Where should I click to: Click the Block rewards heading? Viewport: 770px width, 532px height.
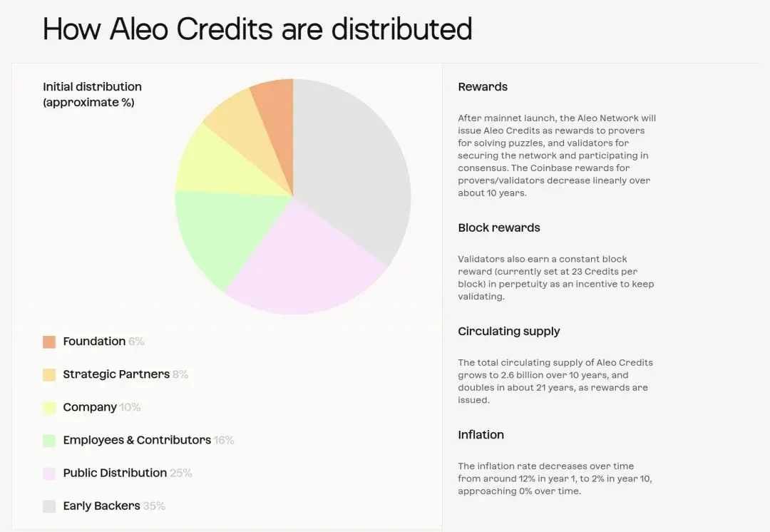[x=499, y=228]
